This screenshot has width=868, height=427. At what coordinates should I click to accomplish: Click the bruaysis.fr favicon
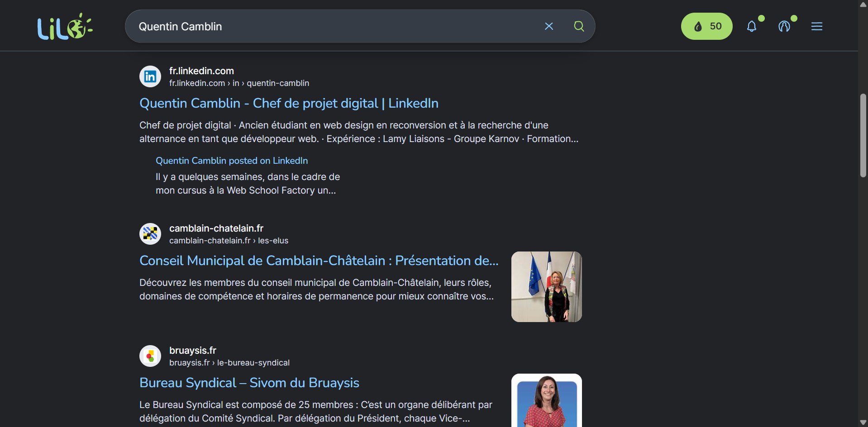150,356
